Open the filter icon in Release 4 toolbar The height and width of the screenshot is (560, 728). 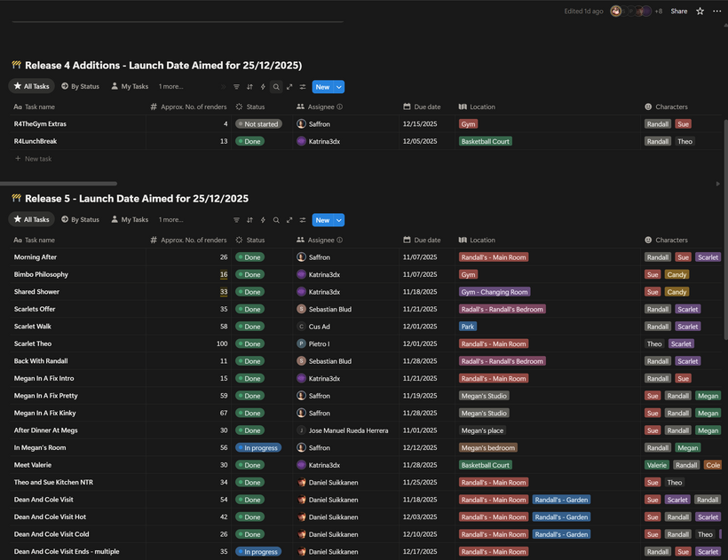point(236,87)
